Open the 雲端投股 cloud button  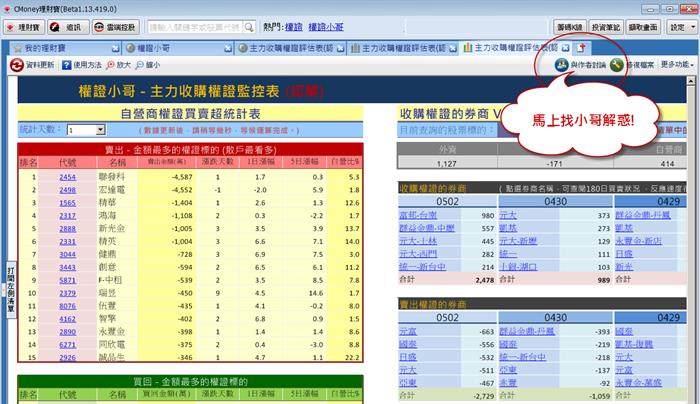click(116, 27)
